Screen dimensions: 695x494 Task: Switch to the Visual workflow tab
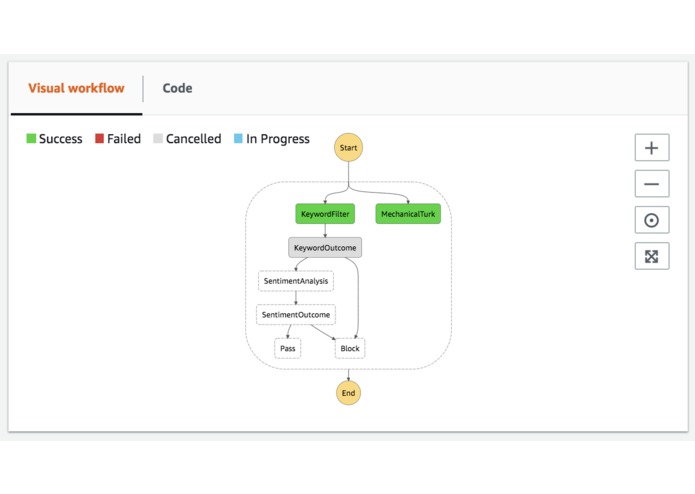(76, 88)
